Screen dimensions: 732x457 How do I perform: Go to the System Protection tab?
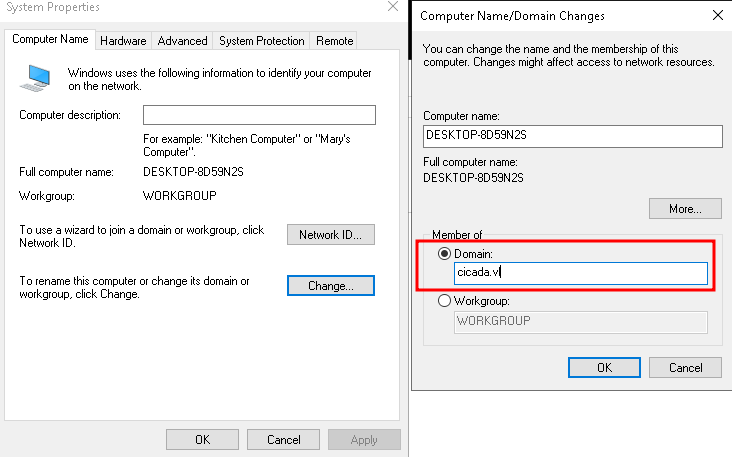(x=261, y=41)
